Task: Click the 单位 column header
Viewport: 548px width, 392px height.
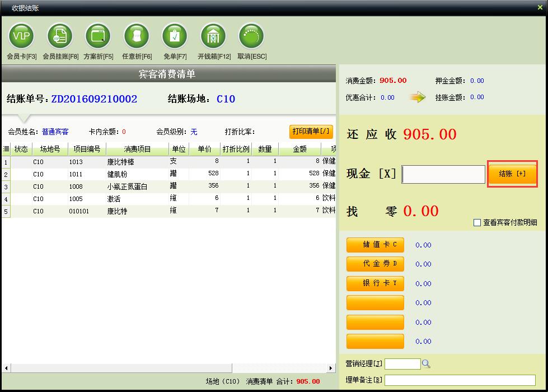Action: [x=179, y=149]
